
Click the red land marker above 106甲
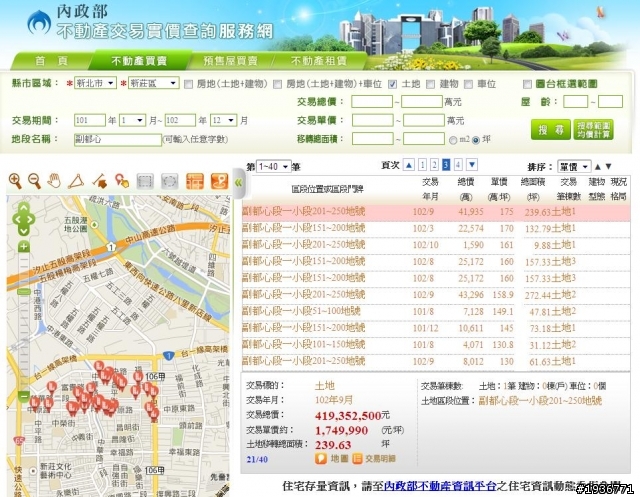139,378
